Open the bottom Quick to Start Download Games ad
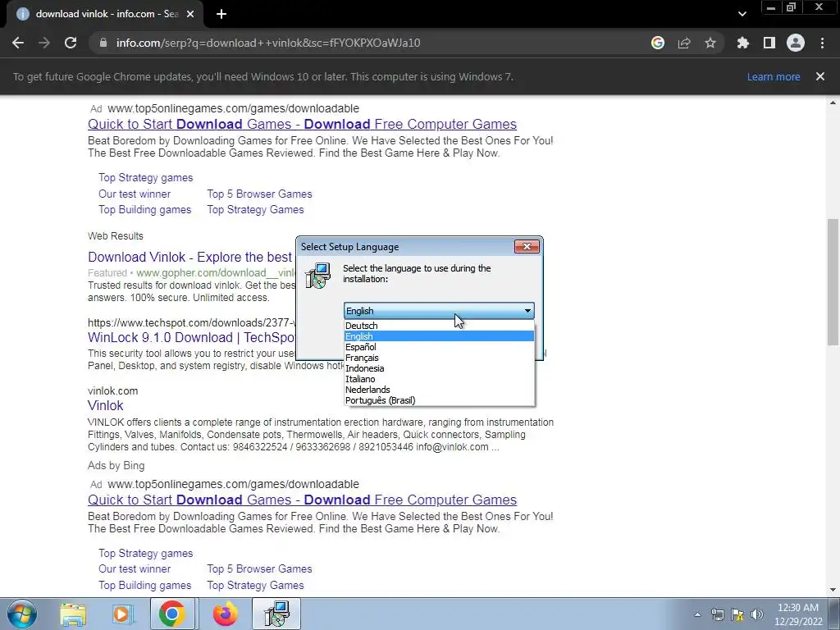The height and width of the screenshot is (630, 840). 302,500
